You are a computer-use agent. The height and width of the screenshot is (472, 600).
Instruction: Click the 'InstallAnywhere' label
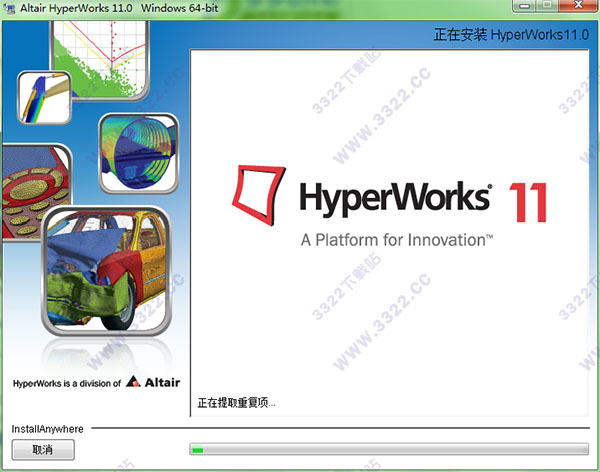tap(47, 429)
